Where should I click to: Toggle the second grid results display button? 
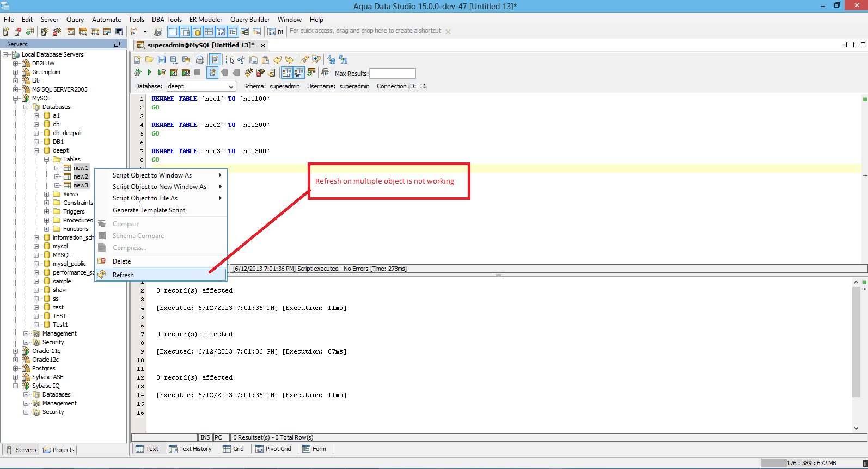pos(299,72)
